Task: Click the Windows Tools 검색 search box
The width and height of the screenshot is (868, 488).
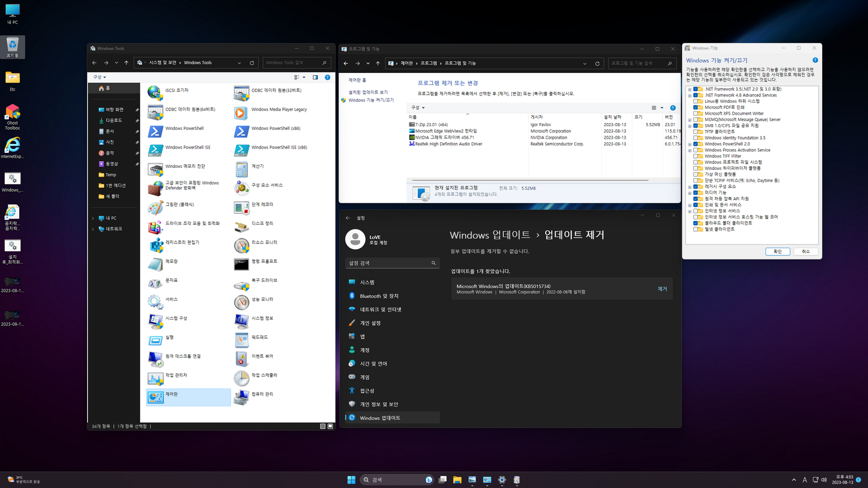Action: click(296, 63)
